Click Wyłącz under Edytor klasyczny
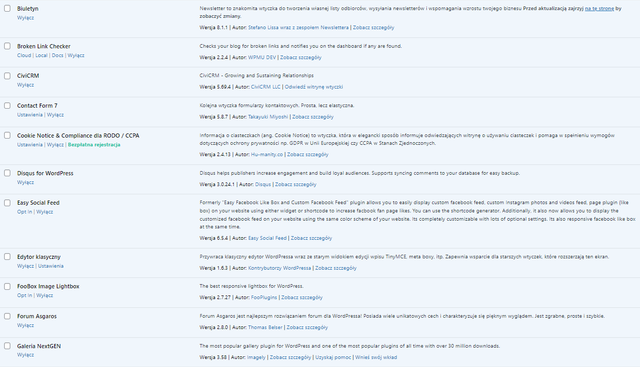This screenshot has width=640, height=367. pos(25,266)
